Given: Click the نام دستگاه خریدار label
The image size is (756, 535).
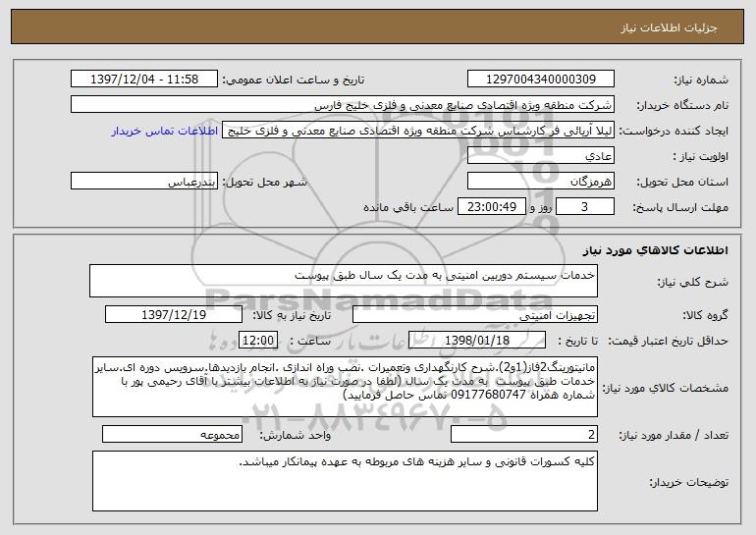Looking at the screenshot, I should pyautogui.click(x=682, y=105).
